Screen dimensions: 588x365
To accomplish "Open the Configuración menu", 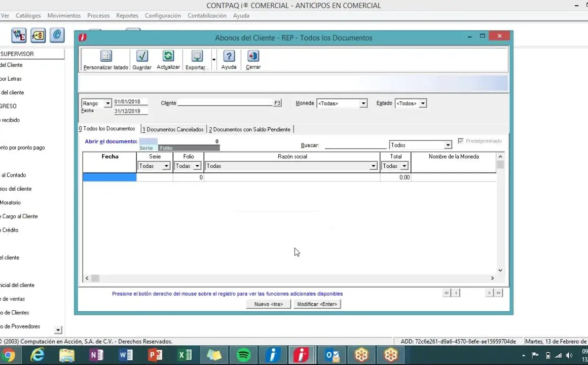I will pyautogui.click(x=163, y=16).
